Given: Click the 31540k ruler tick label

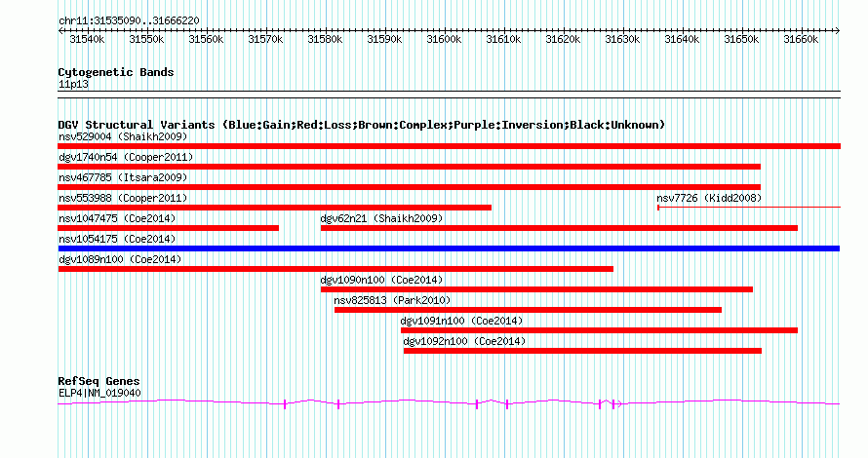Looking at the screenshot, I should [x=87, y=39].
